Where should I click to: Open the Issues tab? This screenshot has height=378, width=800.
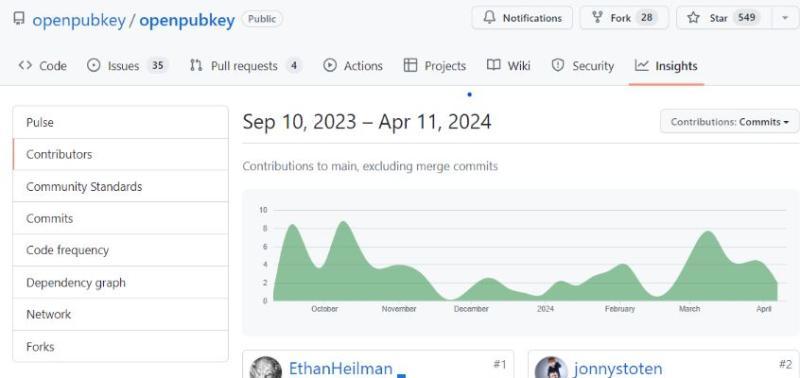(x=128, y=66)
